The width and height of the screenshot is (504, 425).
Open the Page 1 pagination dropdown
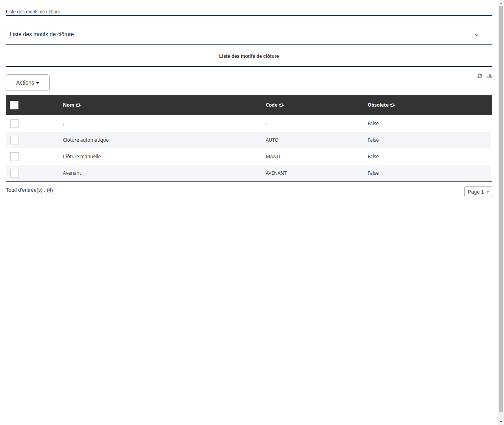[x=478, y=192]
